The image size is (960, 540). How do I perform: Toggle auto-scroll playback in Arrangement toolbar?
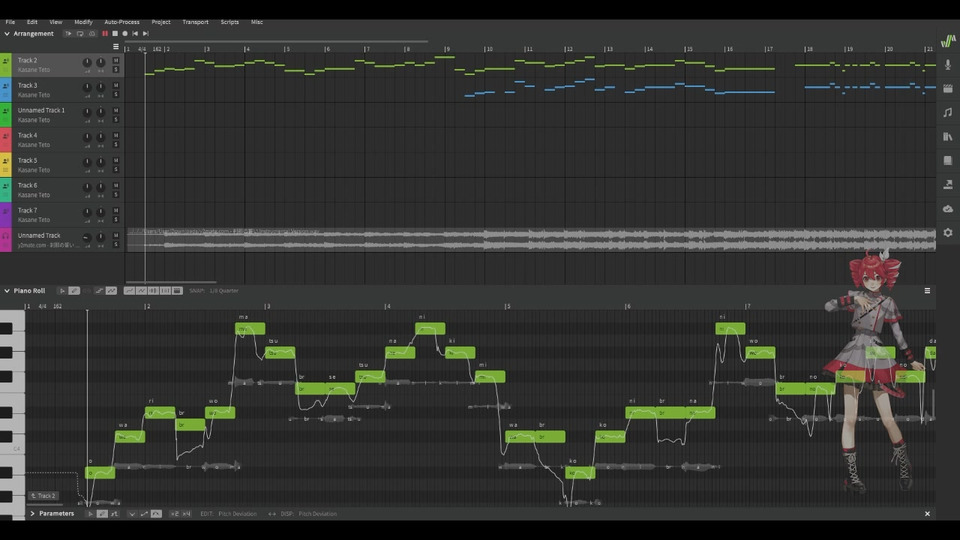(x=69, y=34)
